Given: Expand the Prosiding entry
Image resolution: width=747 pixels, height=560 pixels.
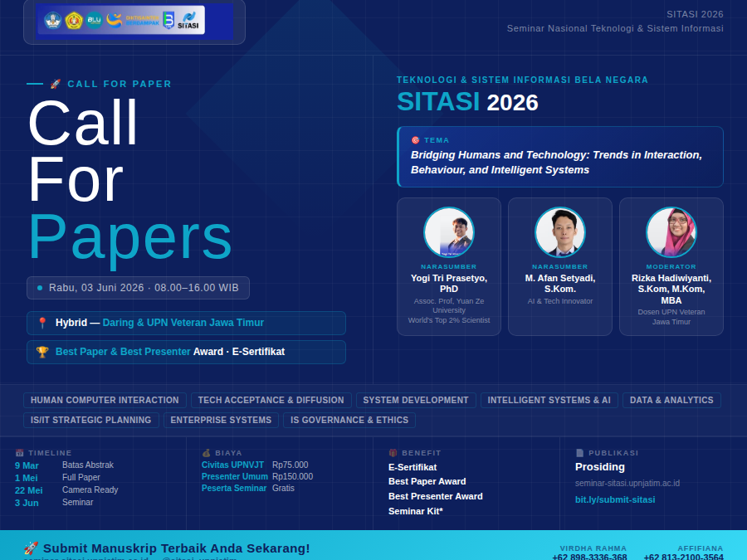Looking at the screenshot, I should click(598, 467).
